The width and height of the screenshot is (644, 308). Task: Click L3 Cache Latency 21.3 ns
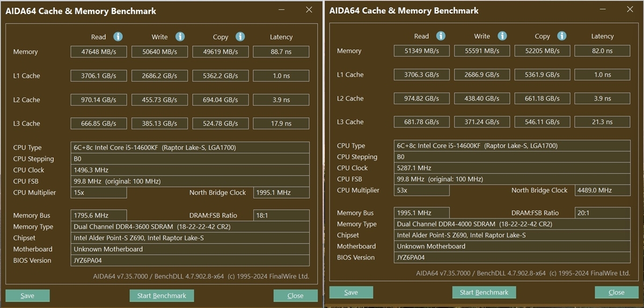[x=603, y=122]
